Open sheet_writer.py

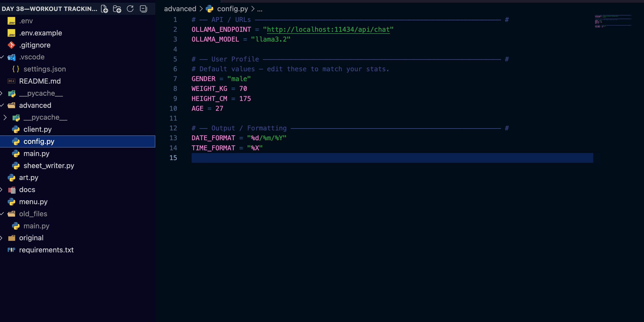[x=78, y=166]
